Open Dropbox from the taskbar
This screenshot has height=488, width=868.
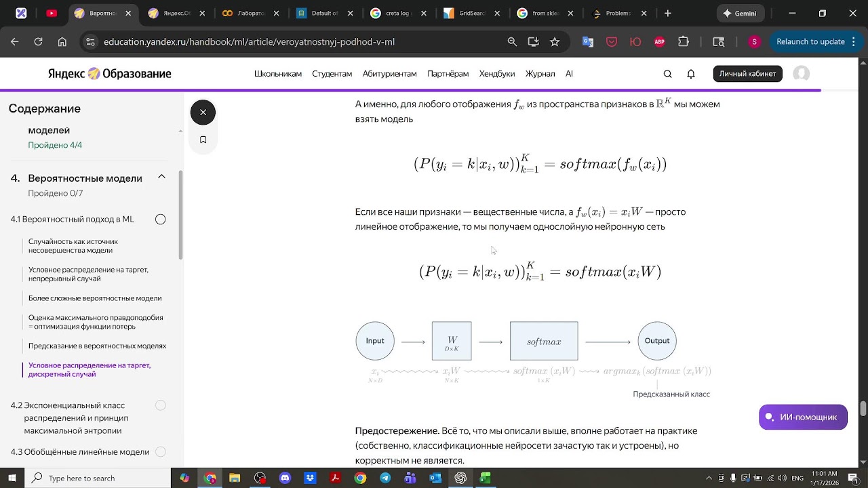(x=310, y=478)
